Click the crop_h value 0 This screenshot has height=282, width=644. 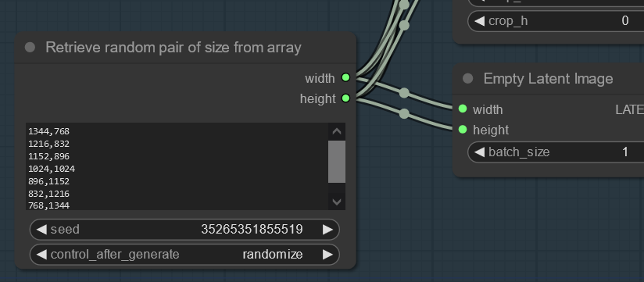[624, 21]
